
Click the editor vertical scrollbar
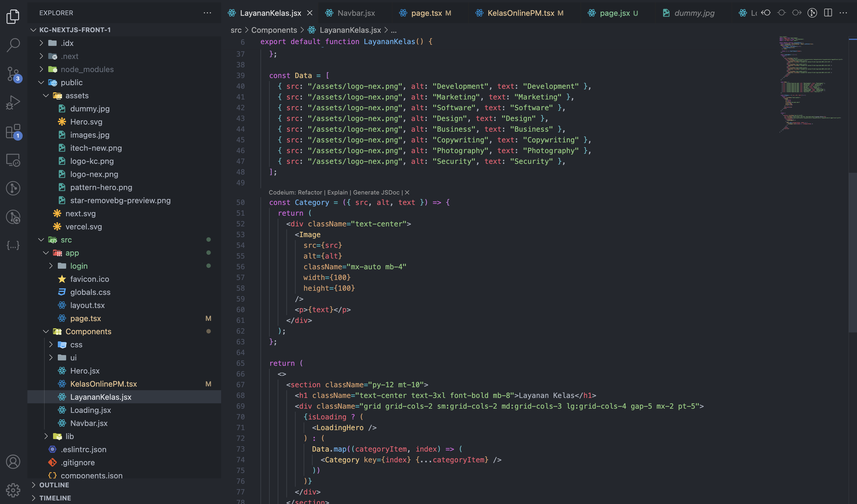point(853,252)
